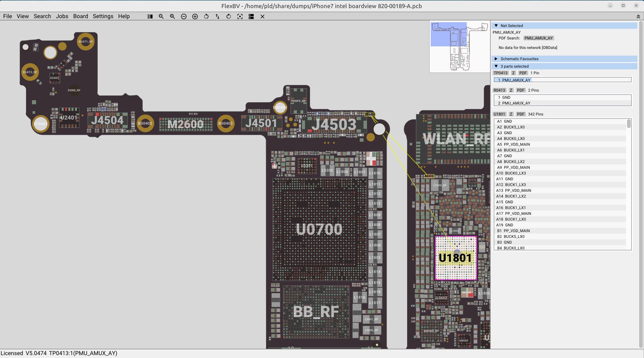Select pin A5 PP_VDD_MAIN in list
The width and height of the screenshot is (644, 358).
pos(560,144)
